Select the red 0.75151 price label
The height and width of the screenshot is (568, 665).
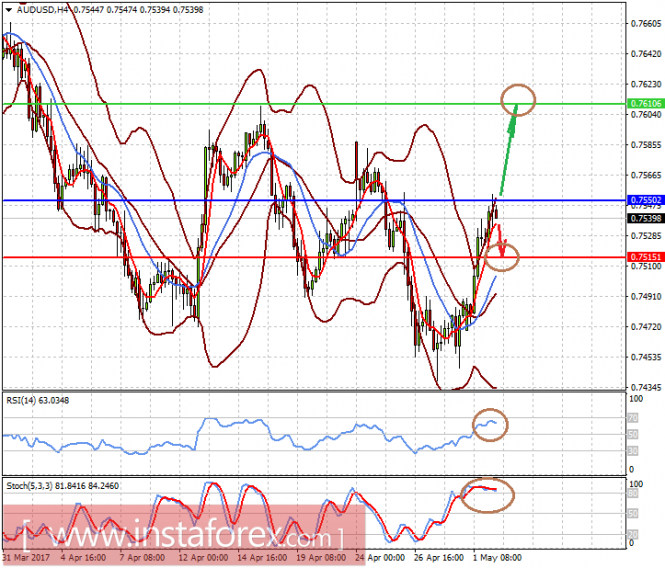pyautogui.click(x=645, y=257)
